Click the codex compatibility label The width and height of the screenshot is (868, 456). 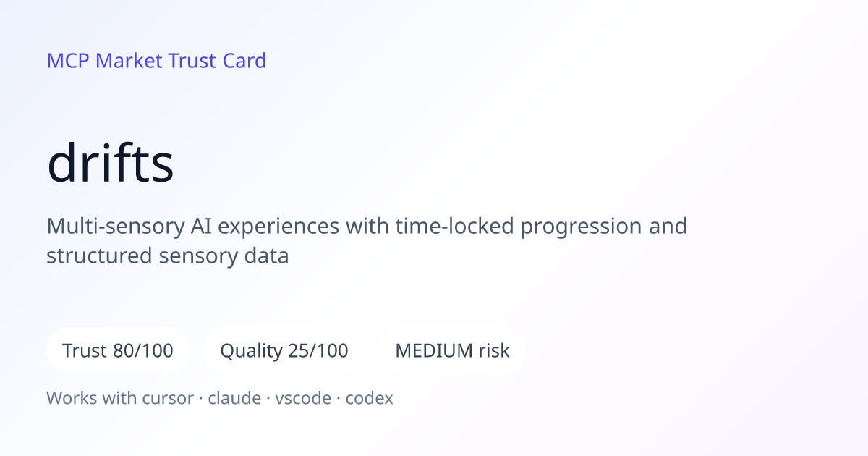[369, 398]
